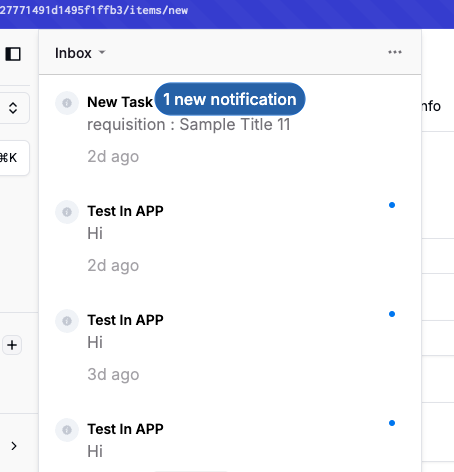The width and height of the screenshot is (454, 472).
Task: Click the ⌘K search field
Action: [13, 158]
